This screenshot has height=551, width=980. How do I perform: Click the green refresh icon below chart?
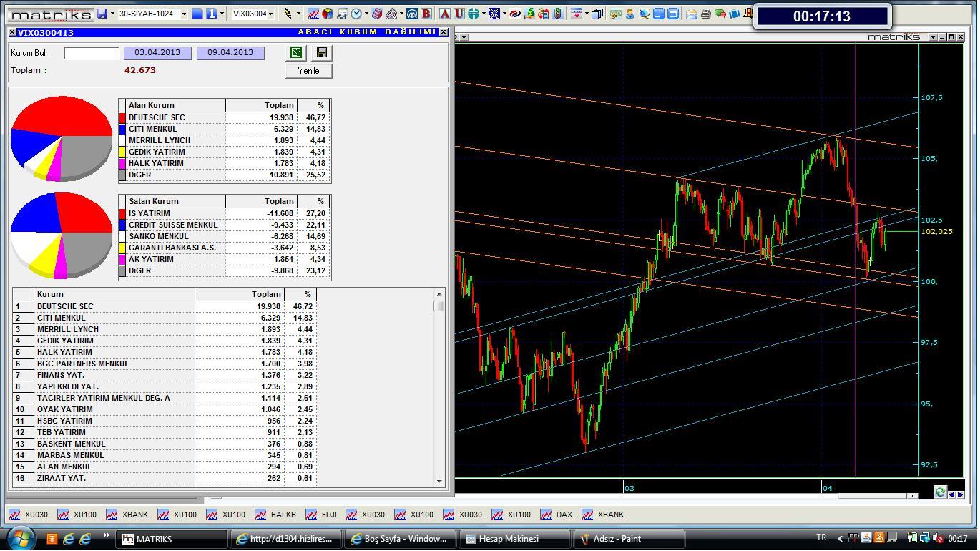[940, 492]
